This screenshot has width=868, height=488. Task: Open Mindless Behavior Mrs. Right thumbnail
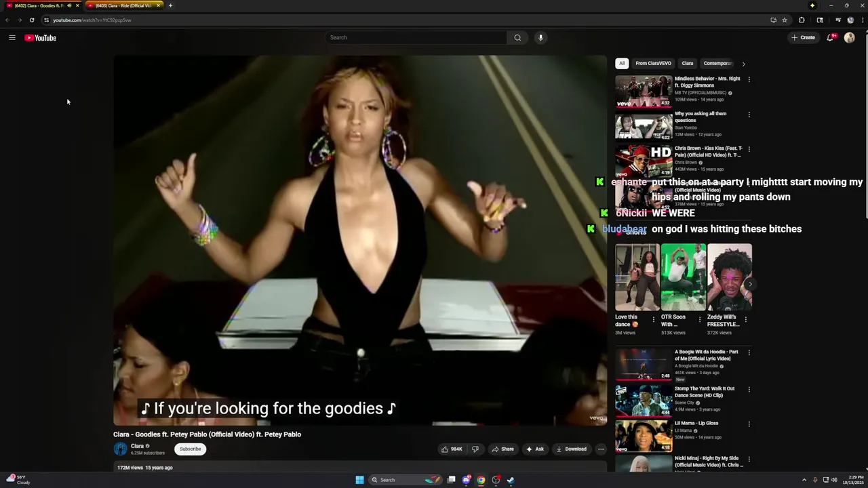click(644, 91)
